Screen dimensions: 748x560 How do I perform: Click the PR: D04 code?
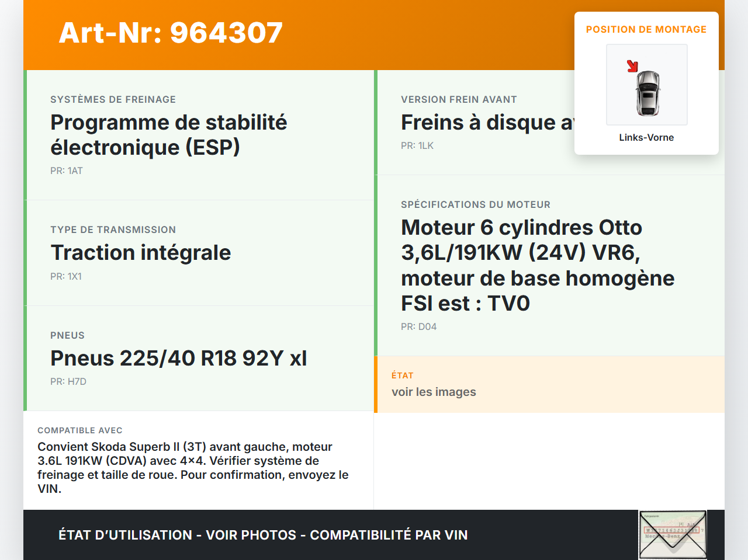tap(418, 327)
